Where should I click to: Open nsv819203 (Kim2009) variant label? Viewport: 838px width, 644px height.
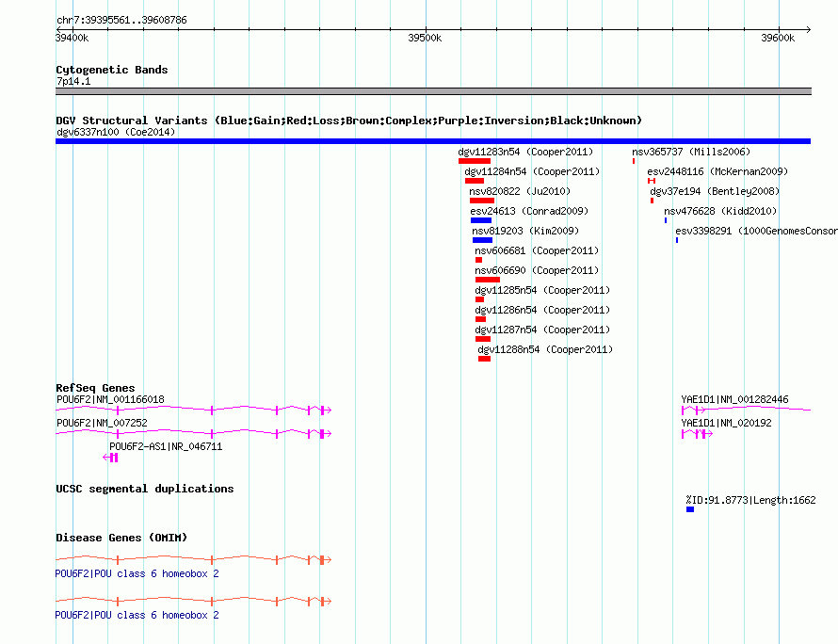pyautogui.click(x=525, y=231)
